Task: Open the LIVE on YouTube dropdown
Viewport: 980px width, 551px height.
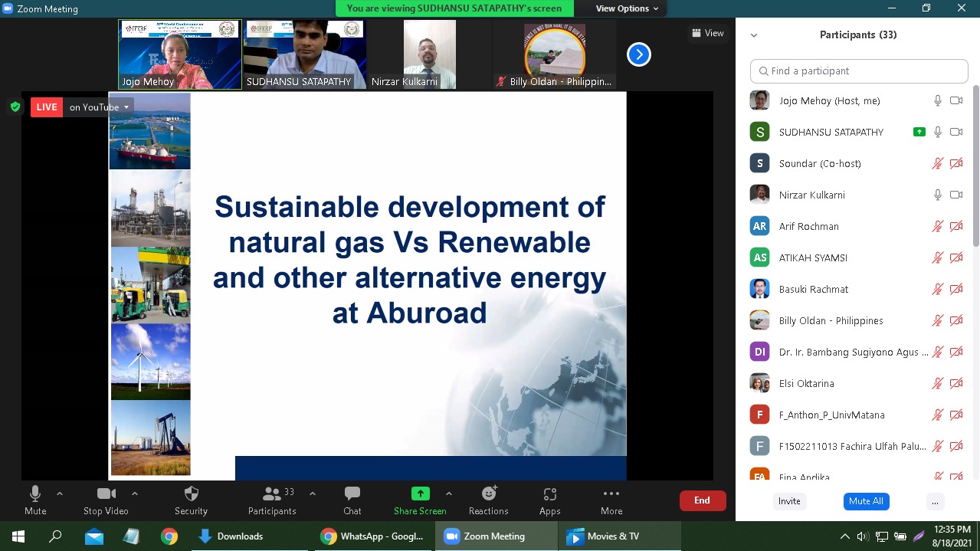Action: click(100, 107)
